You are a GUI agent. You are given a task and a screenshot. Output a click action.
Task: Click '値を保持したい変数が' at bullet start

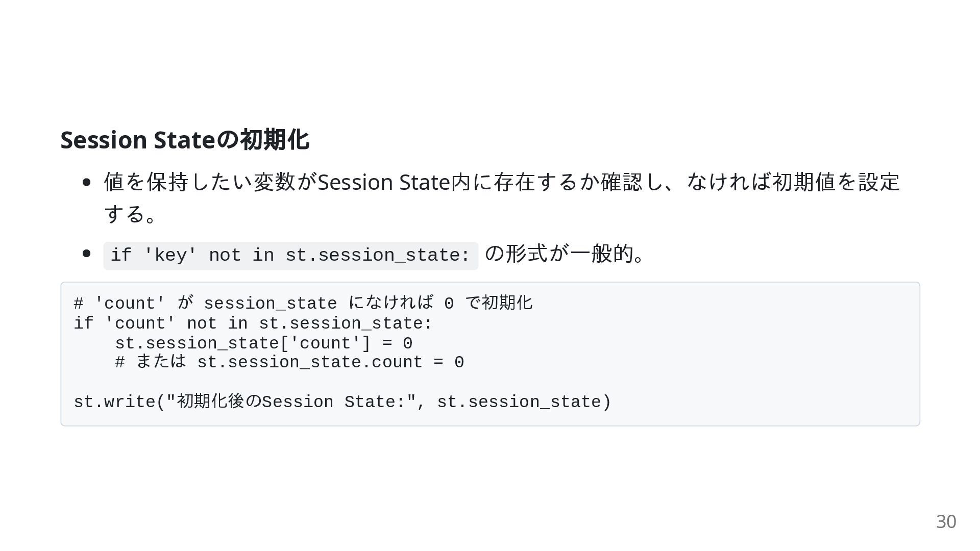pos(210,182)
